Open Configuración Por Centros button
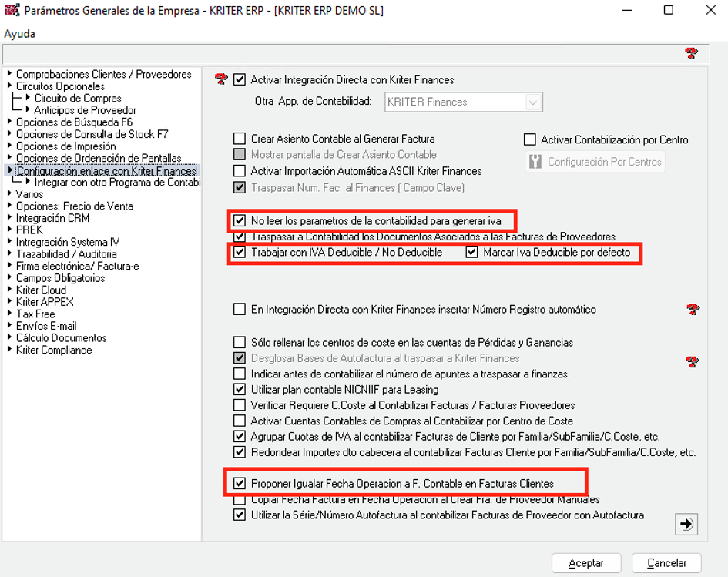This screenshot has width=728, height=577. [595, 162]
